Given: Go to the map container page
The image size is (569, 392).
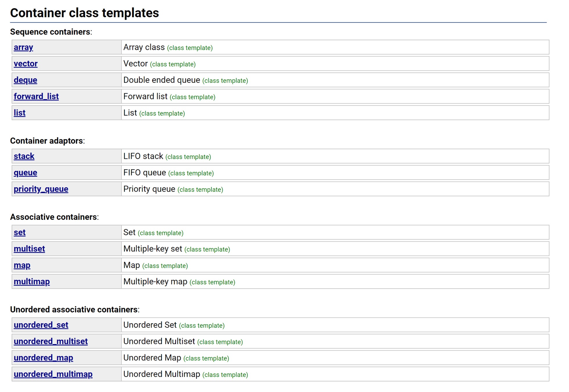Looking at the screenshot, I should (22, 265).
